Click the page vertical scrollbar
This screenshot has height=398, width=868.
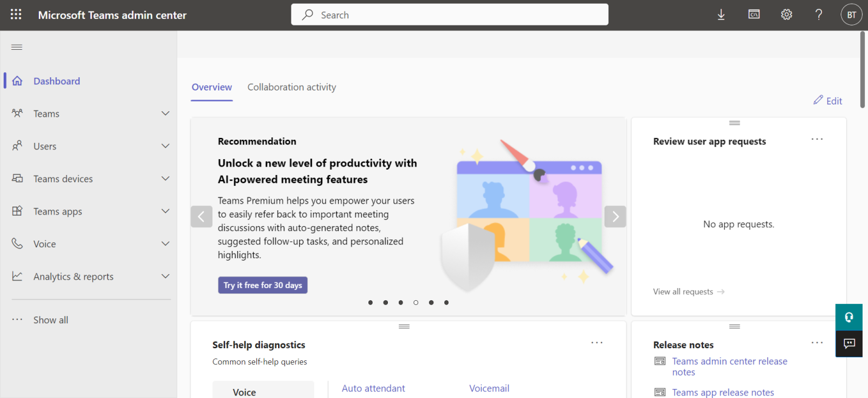[x=863, y=70]
